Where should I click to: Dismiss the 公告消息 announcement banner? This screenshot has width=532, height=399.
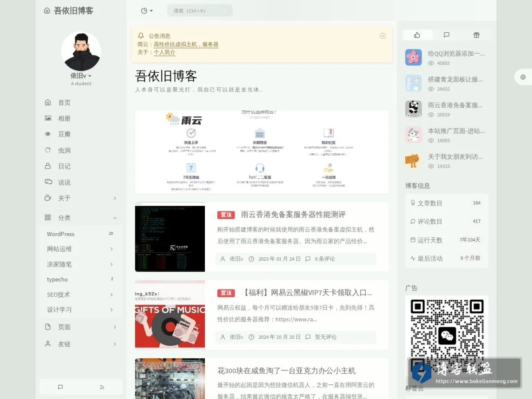[383, 36]
